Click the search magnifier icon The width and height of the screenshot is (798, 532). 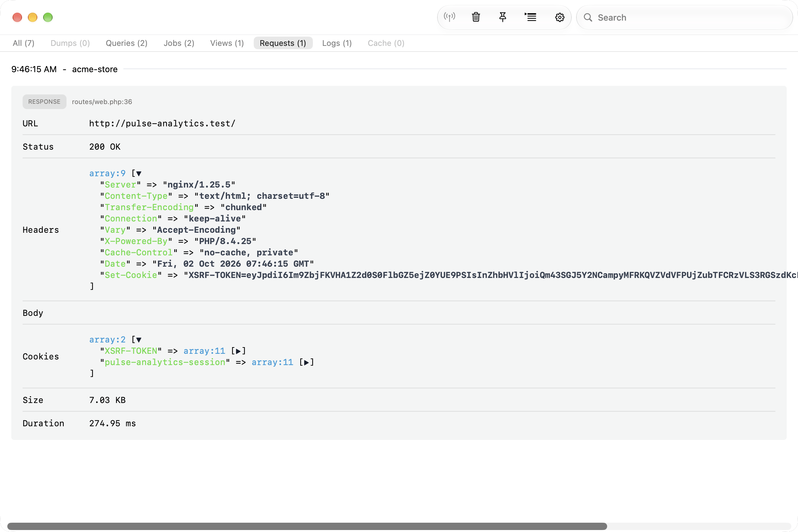(588, 17)
